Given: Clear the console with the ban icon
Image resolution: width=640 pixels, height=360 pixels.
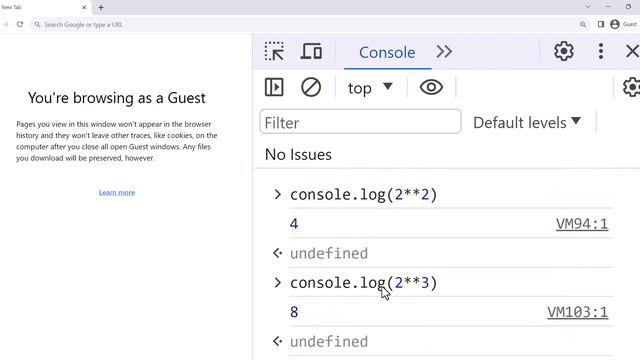Looking at the screenshot, I should pyautogui.click(x=311, y=87).
